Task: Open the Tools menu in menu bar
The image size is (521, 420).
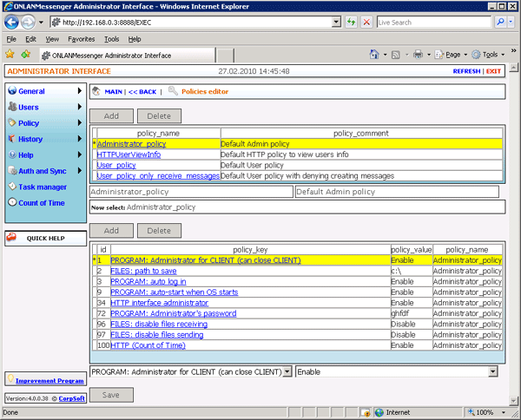Action: pos(112,39)
